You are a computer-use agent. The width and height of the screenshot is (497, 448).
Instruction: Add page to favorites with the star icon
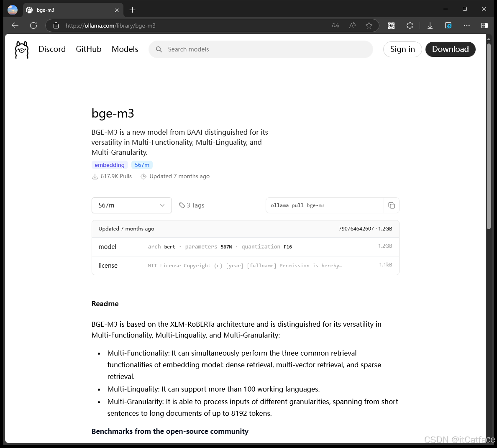(x=369, y=26)
